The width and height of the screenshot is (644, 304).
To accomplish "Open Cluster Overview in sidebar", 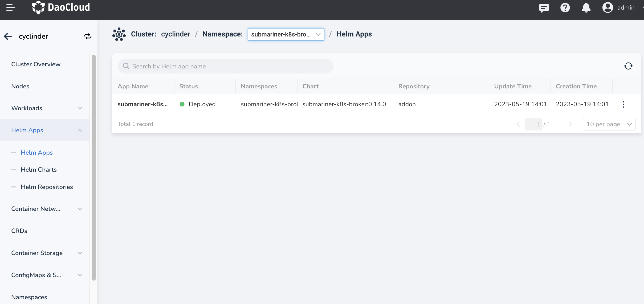I will (36, 64).
